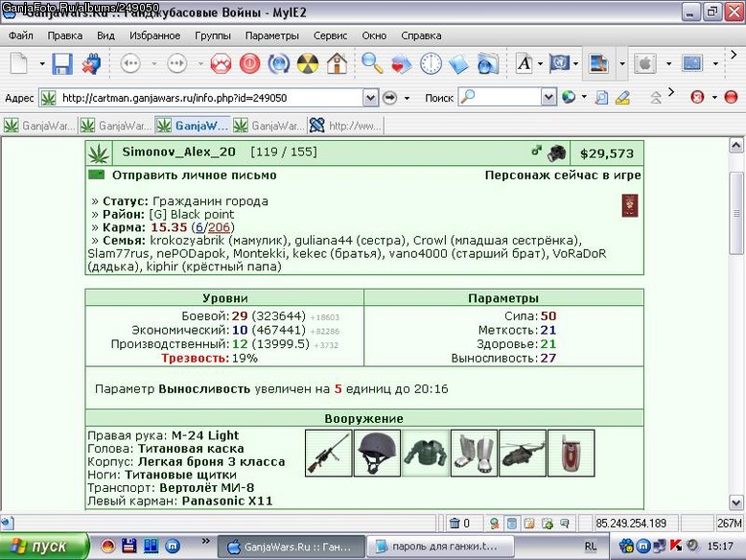Click the page scrollbar down arrow
746x560 pixels.
pos(736,502)
